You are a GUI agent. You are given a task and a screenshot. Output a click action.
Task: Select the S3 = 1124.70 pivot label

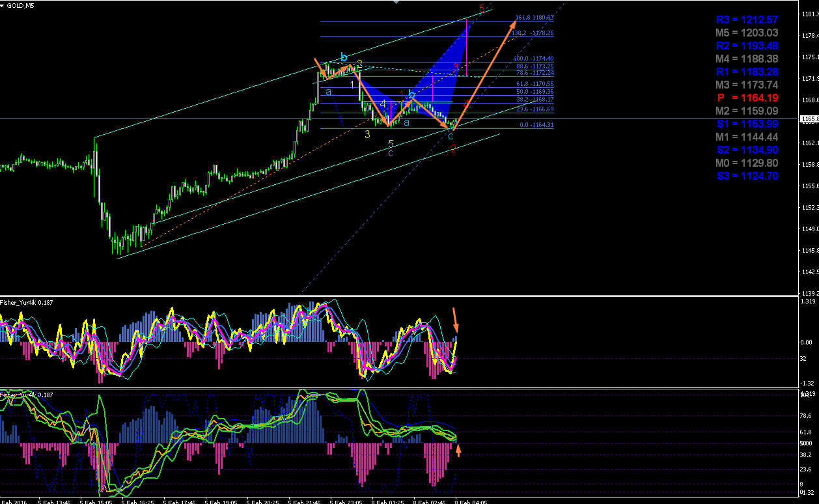pyautogui.click(x=747, y=176)
